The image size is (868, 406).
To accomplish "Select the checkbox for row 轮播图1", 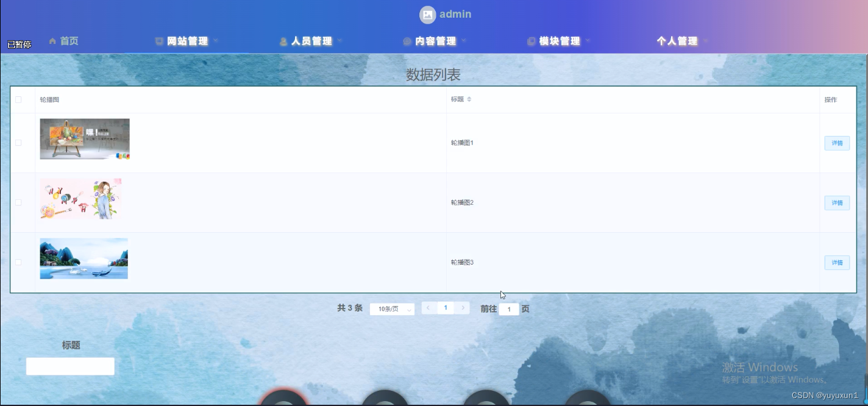I will pyautogui.click(x=18, y=143).
